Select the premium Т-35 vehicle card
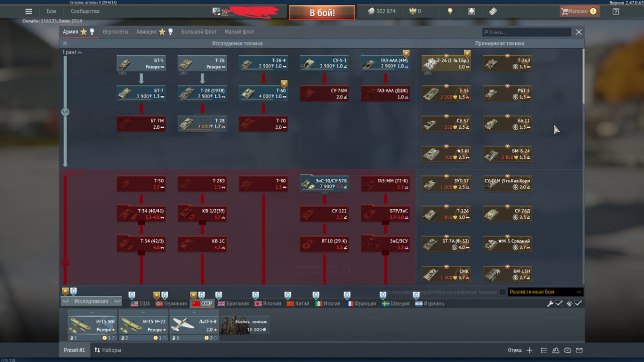Image resolution: width=644 pixels, height=362 pixels. click(x=446, y=93)
